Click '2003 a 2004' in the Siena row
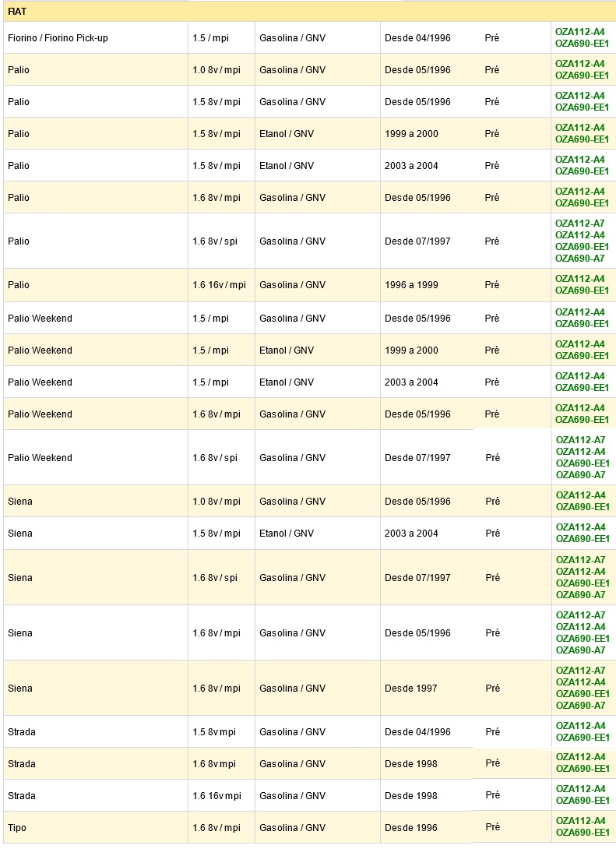This screenshot has height=856, width=616. coord(411,534)
